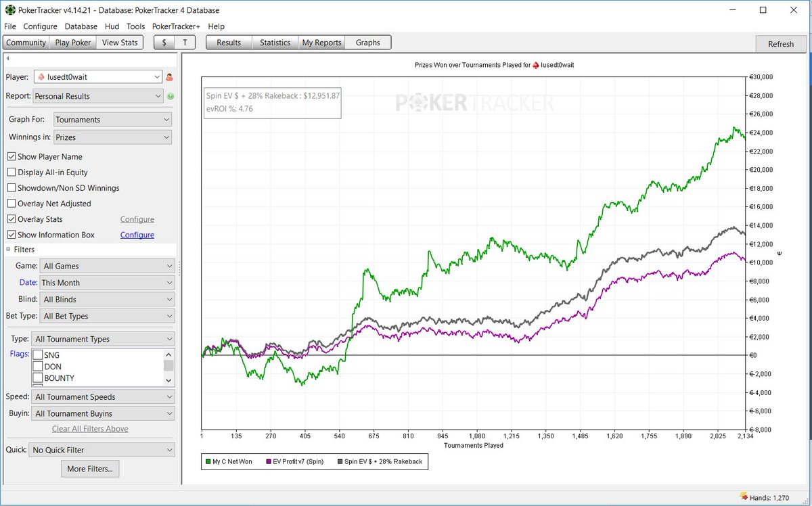Select the View Stats tab
This screenshot has height=506, width=812.
(120, 43)
